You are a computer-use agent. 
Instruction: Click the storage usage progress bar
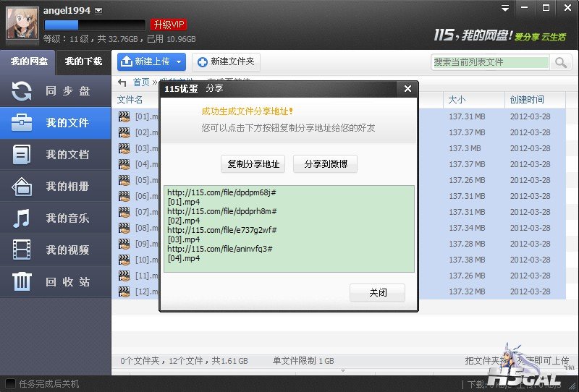[x=95, y=25]
